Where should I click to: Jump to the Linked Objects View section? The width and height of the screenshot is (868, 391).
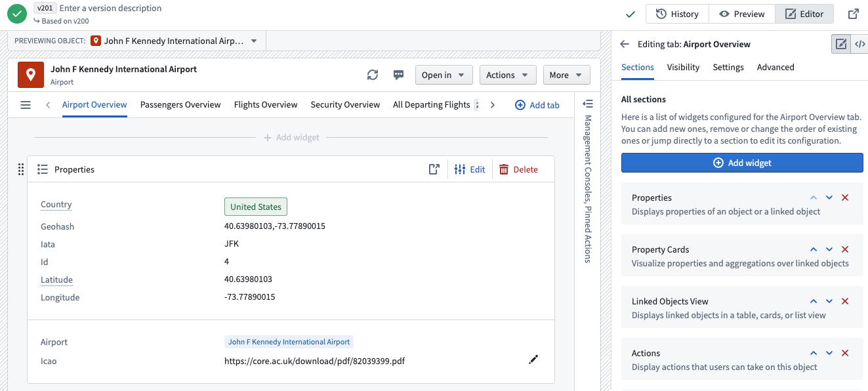(742, 308)
